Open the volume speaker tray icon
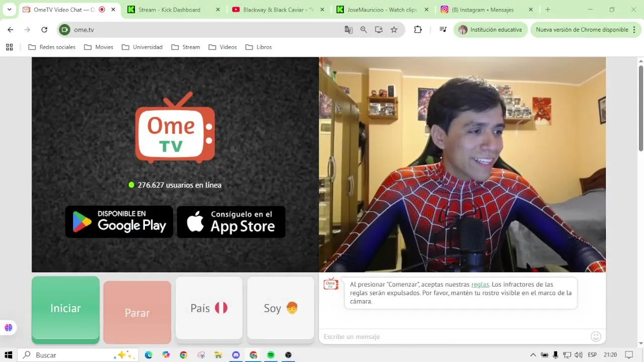 pos(579,355)
